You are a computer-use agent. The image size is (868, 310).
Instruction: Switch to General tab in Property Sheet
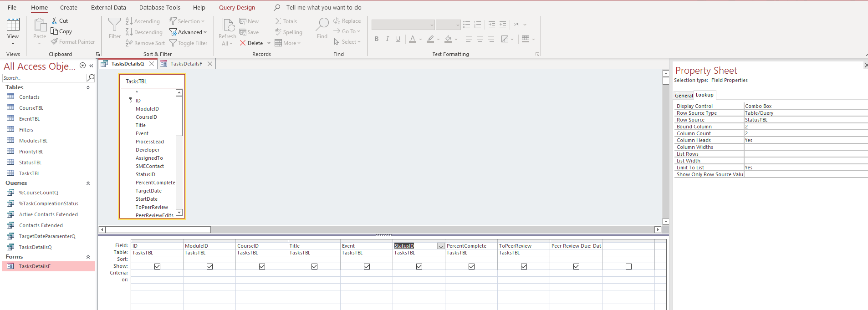pos(684,96)
